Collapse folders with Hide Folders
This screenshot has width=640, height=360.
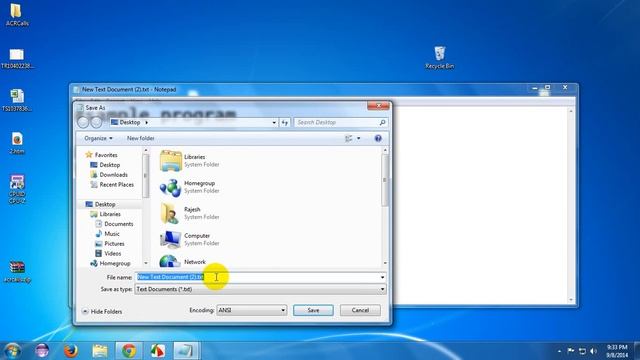coord(102,311)
